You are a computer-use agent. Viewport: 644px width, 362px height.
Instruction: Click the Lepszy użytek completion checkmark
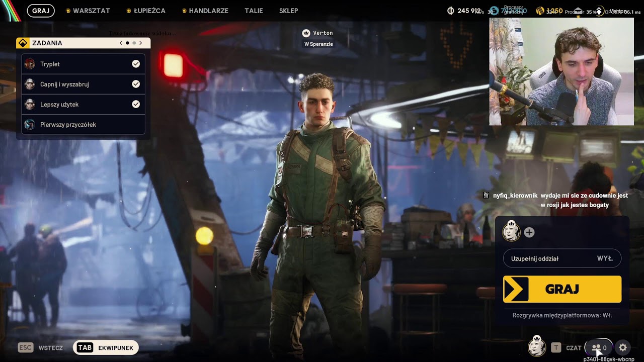pos(136,104)
